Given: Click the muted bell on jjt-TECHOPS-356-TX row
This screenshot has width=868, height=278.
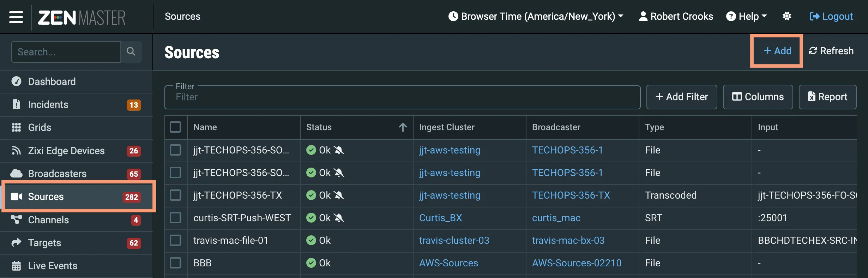Looking at the screenshot, I should pyautogui.click(x=339, y=195).
